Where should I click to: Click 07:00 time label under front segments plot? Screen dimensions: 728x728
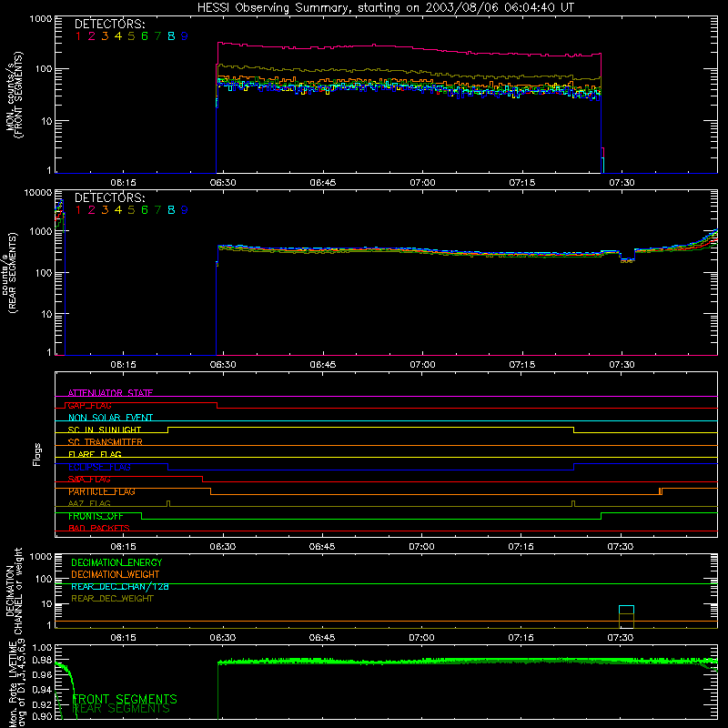coord(422,183)
